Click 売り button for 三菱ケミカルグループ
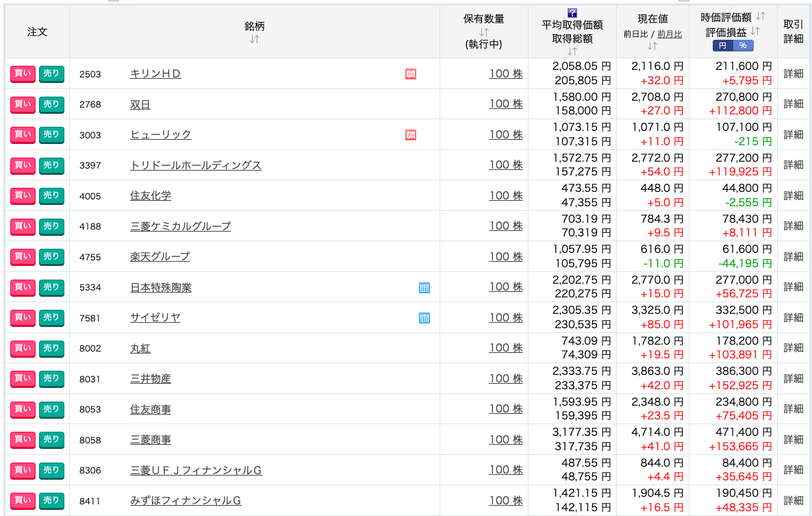The height and width of the screenshot is (516, 812). (x=51, y=226)
